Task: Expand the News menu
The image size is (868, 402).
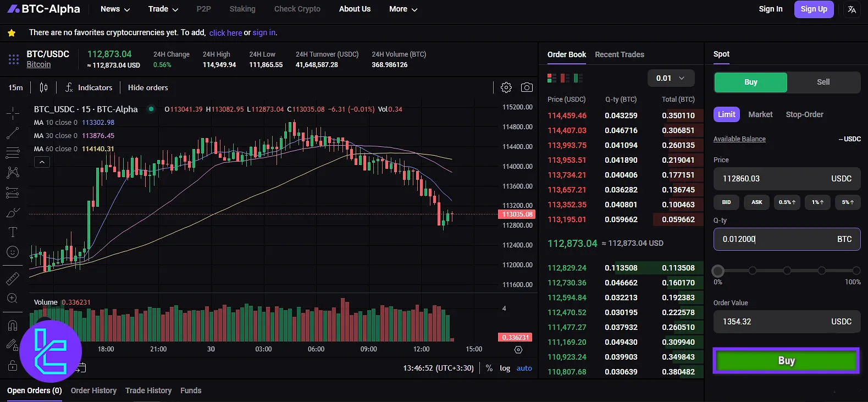Action: (115, 9)
